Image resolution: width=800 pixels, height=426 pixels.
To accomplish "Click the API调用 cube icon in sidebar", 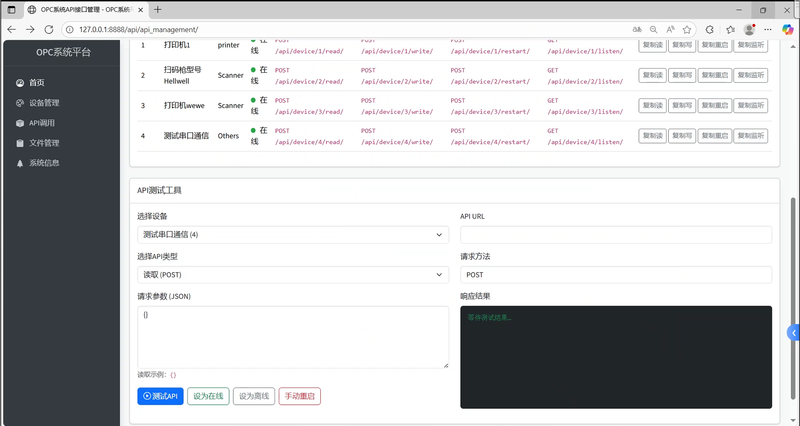I will point(20,123).
